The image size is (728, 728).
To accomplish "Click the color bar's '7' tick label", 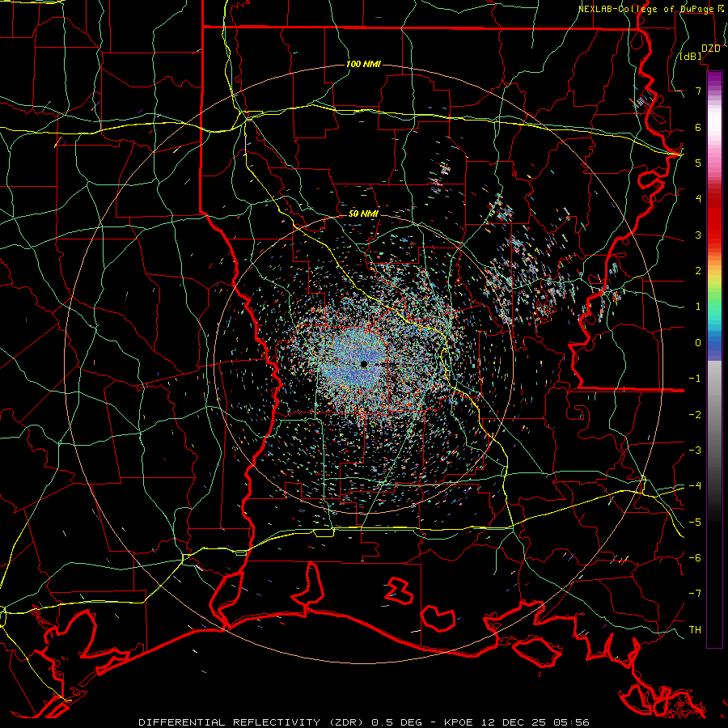I will tap(698, 91).
